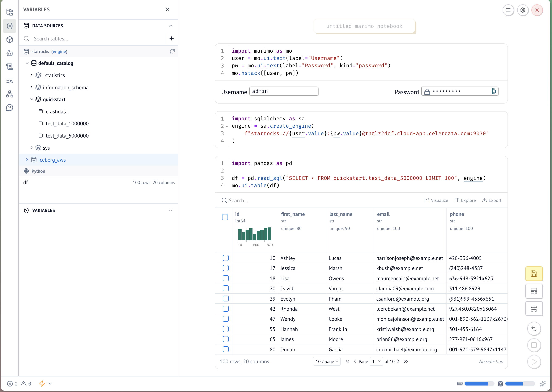Open the 10 / page rows dropdown
552x392 pixels.
click(327, 361)
